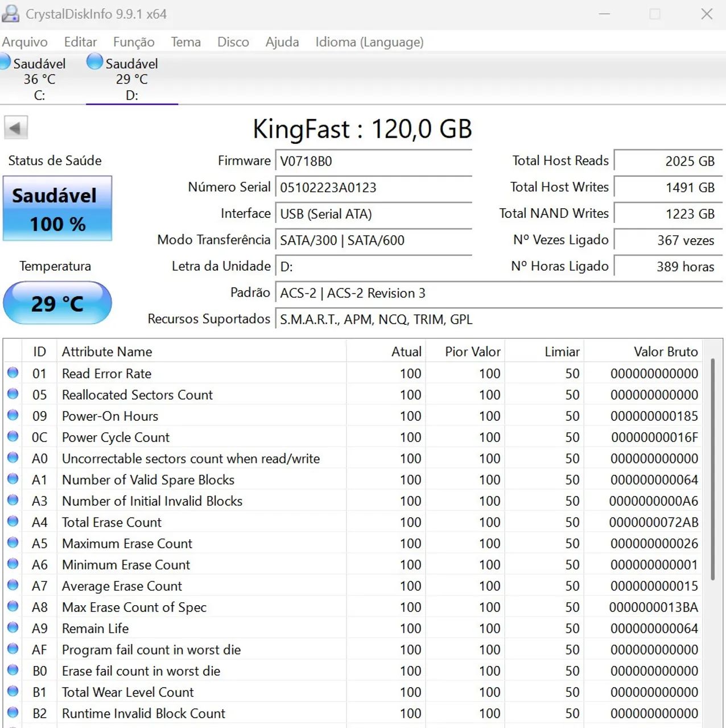Click the CrystalDiskInfo app icon in title bar
The width and height of the screenshot is (726, 728).
(x=11, y=14)
